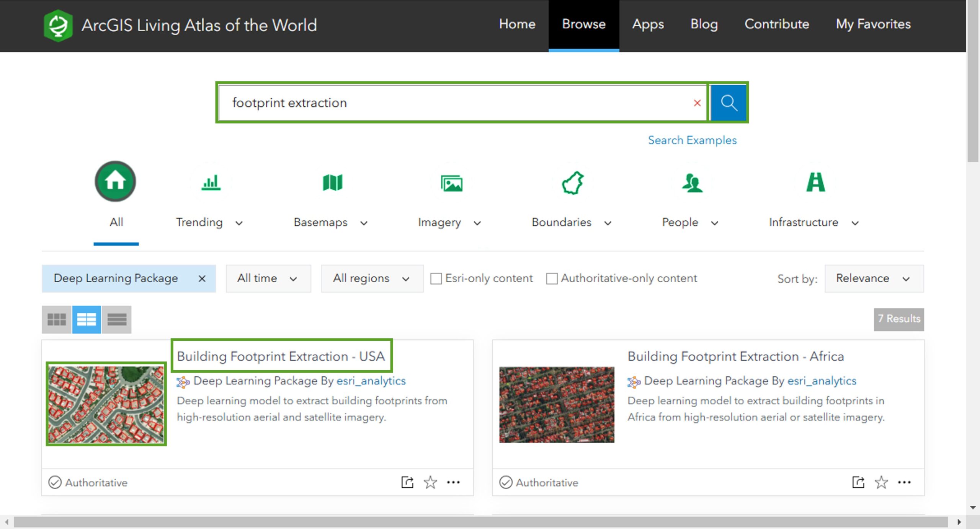The width and height of the screenshot is (980, 529).
Task: Enable Esri-only content checkbox
Action: click(436, 278)
